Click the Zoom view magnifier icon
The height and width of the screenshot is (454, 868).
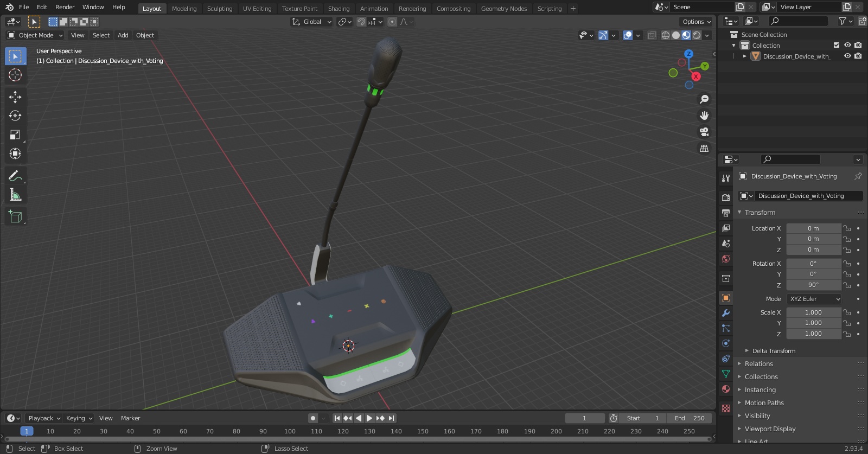[x=704, y=99]
